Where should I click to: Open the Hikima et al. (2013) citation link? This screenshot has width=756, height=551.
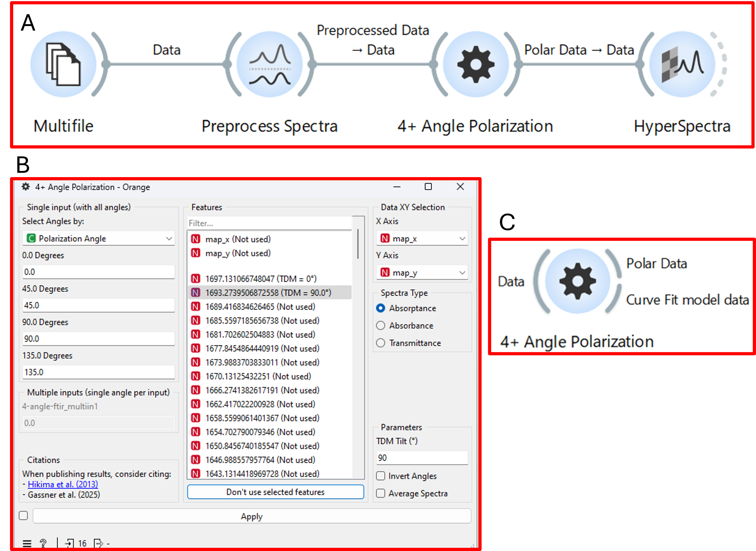(63, 484)
